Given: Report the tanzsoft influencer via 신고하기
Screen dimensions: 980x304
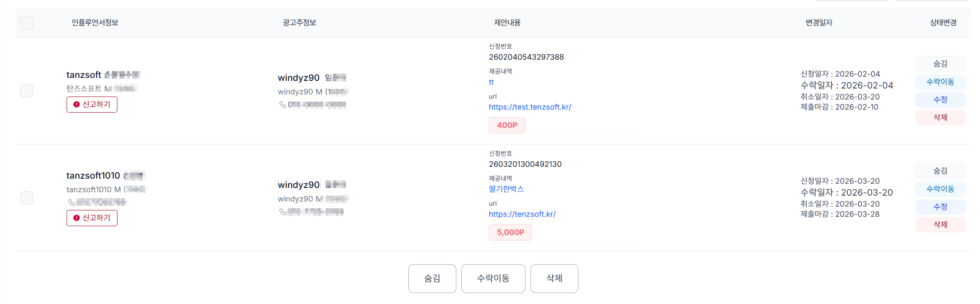Looking at the screenshot, I should coord(92,104).
